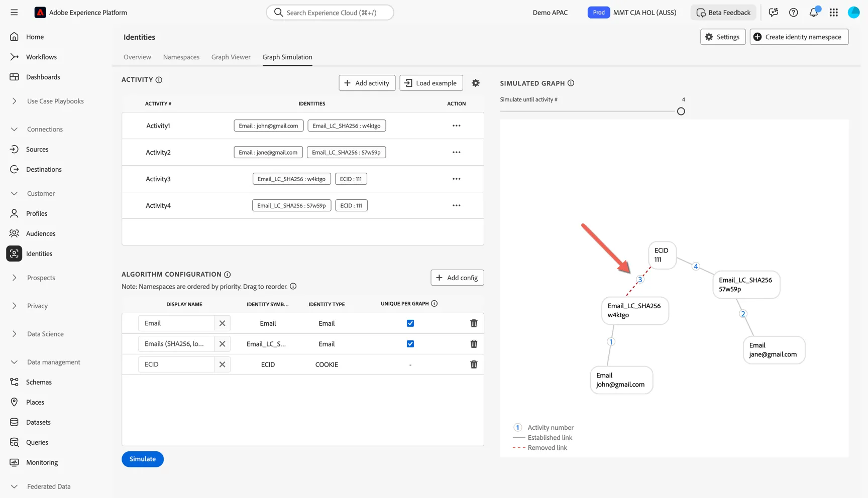Image resolution: width=868 pixels, height=498 pixels.
Task: Delete the ECID config row
Action: (474, 364)
